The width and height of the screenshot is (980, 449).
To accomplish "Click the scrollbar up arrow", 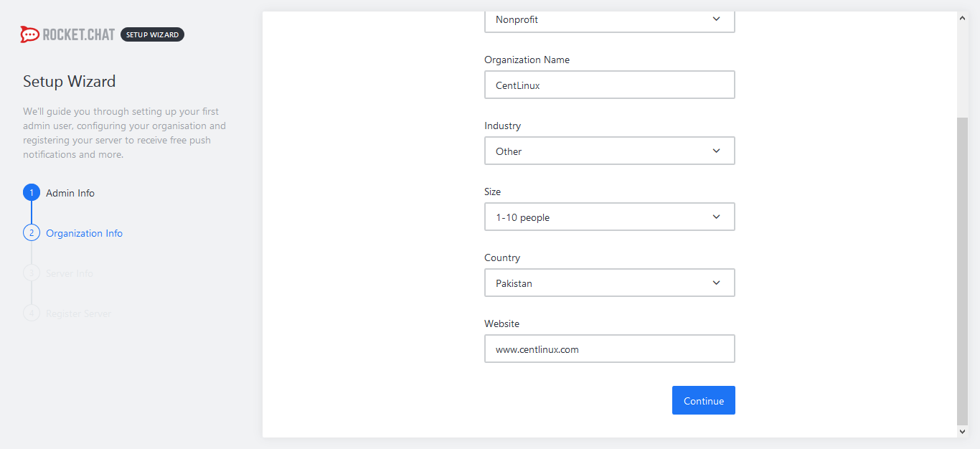I will (x=963, y=19).
